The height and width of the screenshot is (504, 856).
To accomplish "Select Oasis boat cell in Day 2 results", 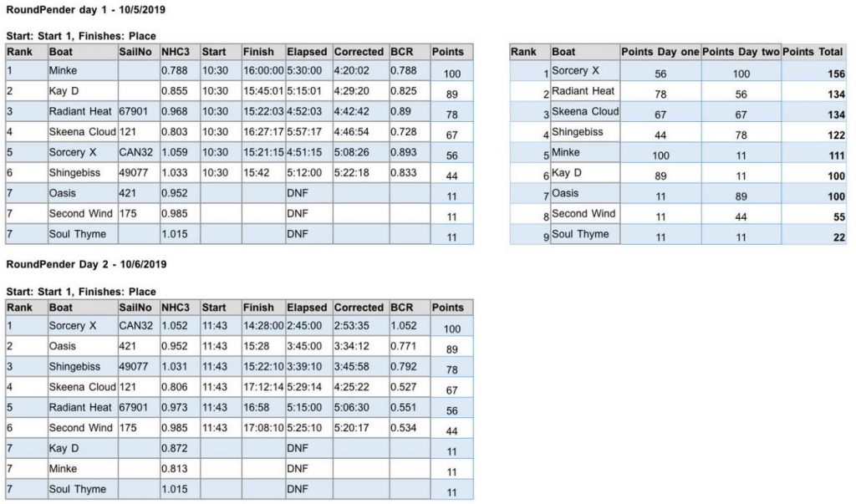I will pyautogui.click(x=83, y=346).
